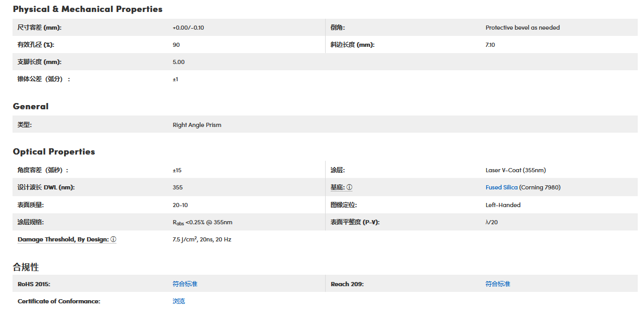
Task: Click the Left-Handed image orientation value
Action: point(503,205)
